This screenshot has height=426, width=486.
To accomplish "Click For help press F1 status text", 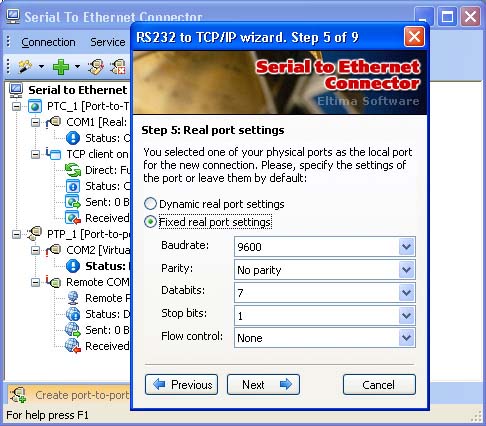I will 47,415.
